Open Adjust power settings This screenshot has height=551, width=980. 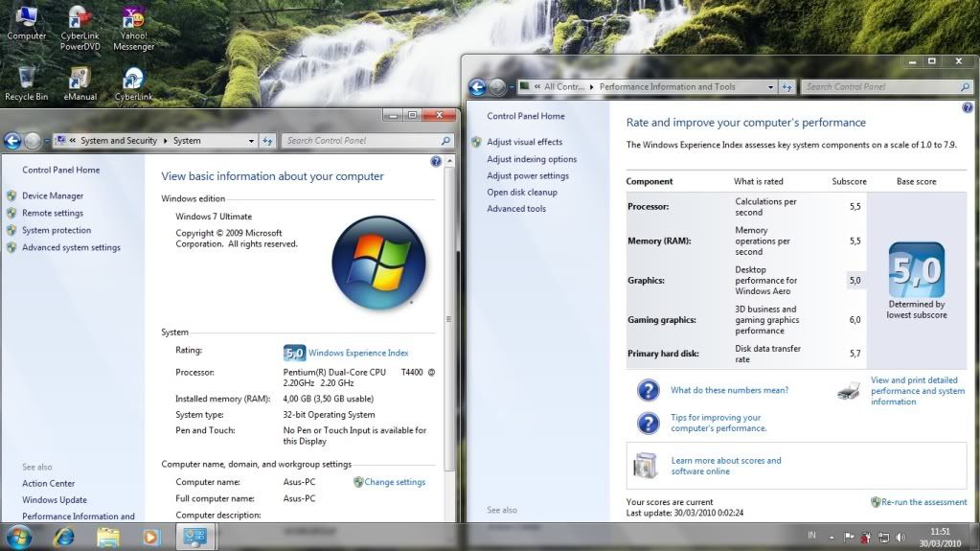[x=528, y=175]
